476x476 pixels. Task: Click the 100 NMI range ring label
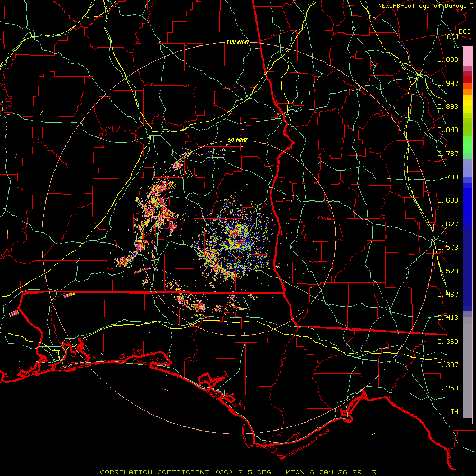click(x=237, y=42)
